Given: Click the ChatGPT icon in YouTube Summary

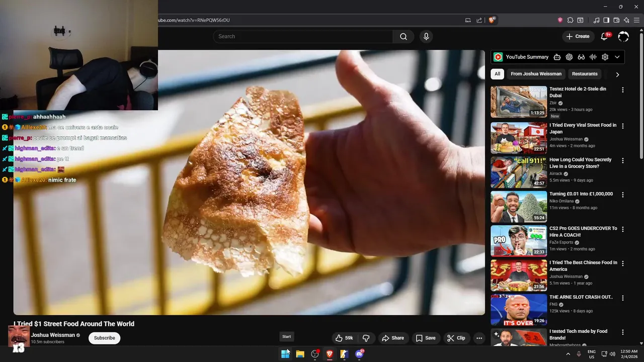Looking at the screenshot, I should click(569, 57).
